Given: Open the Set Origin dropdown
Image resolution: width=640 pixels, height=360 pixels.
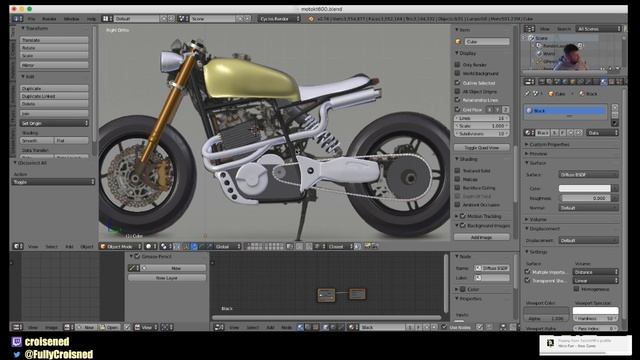Looking at the screenshot, I should [54, 123].
